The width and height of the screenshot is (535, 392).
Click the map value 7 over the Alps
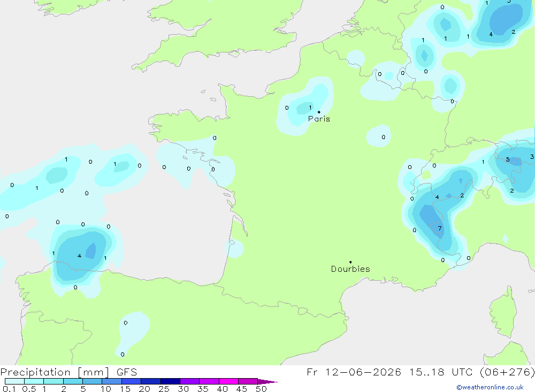click(440, 228)
